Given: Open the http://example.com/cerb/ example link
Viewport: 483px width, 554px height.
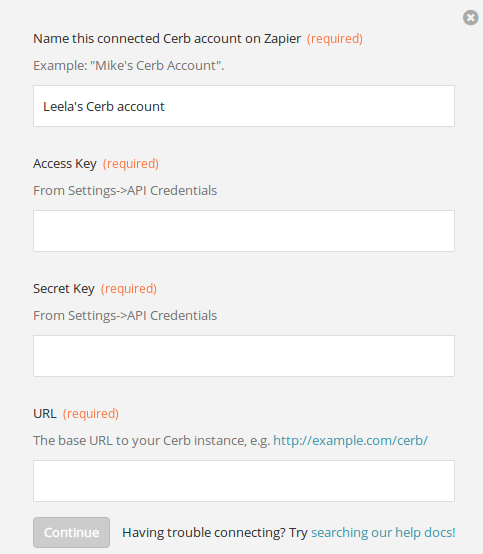Looking at the screenshot, I should (351, 441).
